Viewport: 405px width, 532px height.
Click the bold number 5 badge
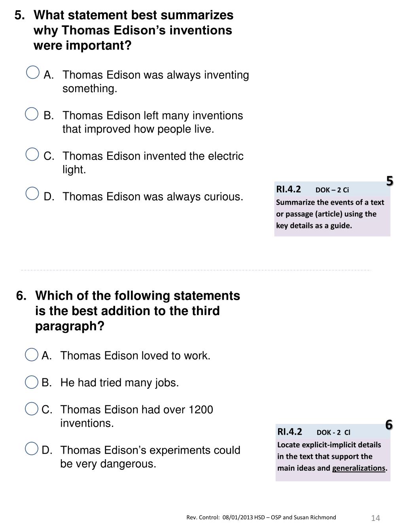[390, 181]
